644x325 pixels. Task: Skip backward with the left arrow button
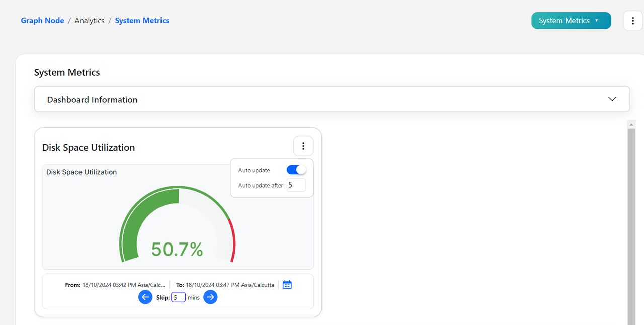pyautogui.click(x=145, y=297)
